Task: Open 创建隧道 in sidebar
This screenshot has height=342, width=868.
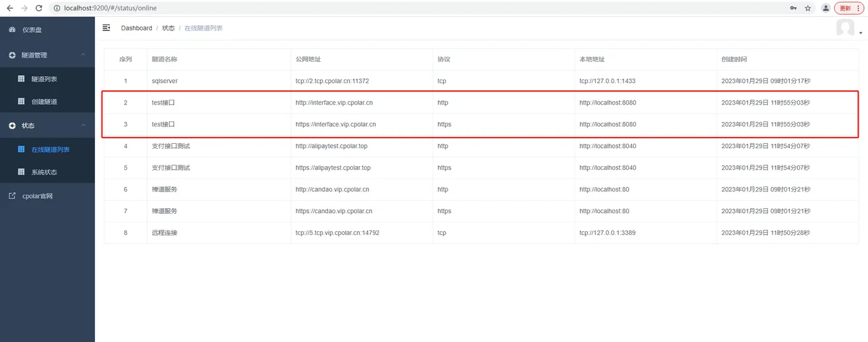Action: pyautogui.click(x=44, y=102)
